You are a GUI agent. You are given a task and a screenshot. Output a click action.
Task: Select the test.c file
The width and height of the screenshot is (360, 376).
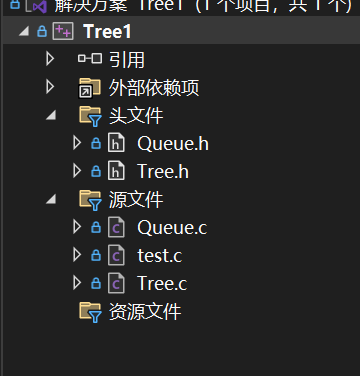click(160, 256)
